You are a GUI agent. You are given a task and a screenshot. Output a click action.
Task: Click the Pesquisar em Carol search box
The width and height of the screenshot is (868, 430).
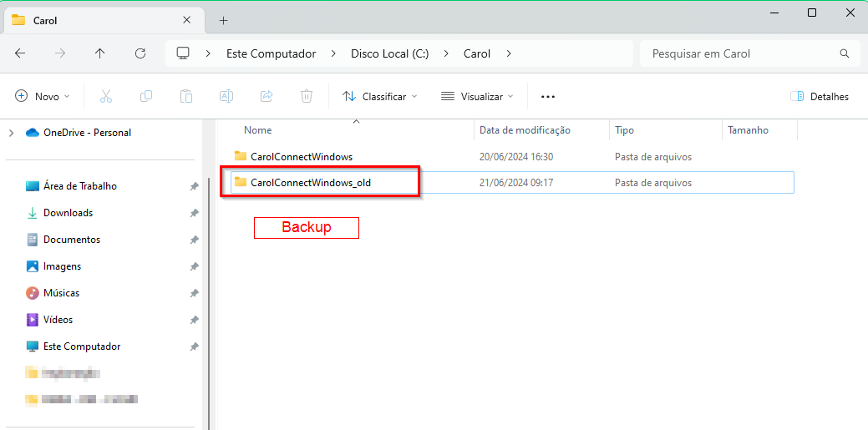pos(739,53)
